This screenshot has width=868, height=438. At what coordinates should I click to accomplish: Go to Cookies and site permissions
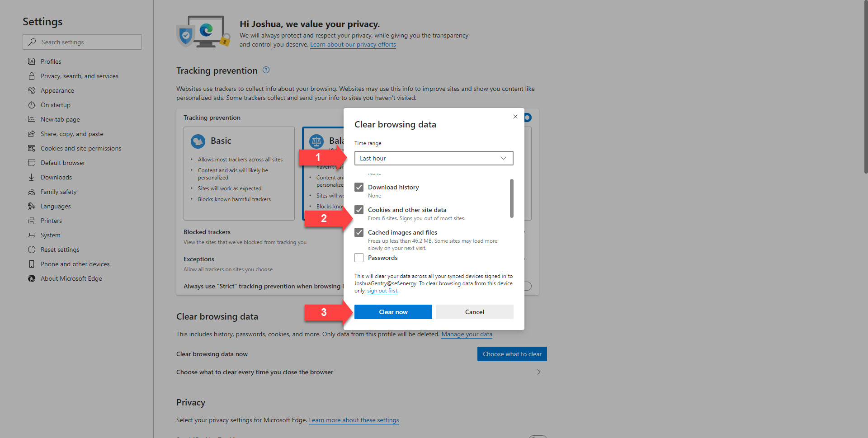(81, 148)
